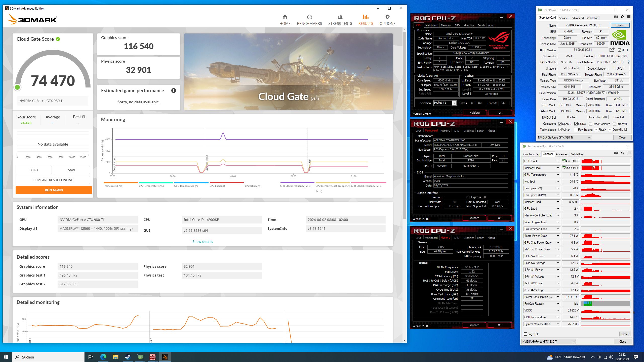Screen dimensions: 644x362
Task: Click Reset button in GPU-Z Sensors
Action: point(625,334)
